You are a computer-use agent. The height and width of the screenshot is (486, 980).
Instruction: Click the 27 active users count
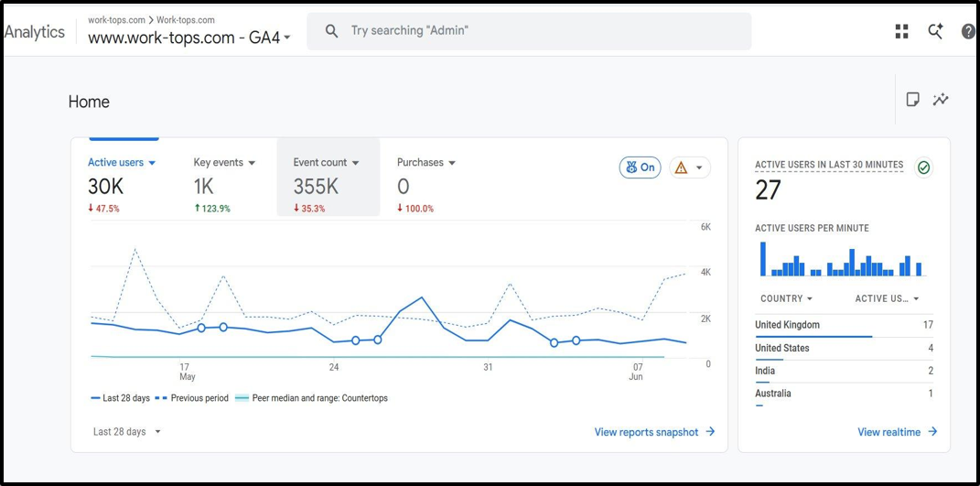768,190
